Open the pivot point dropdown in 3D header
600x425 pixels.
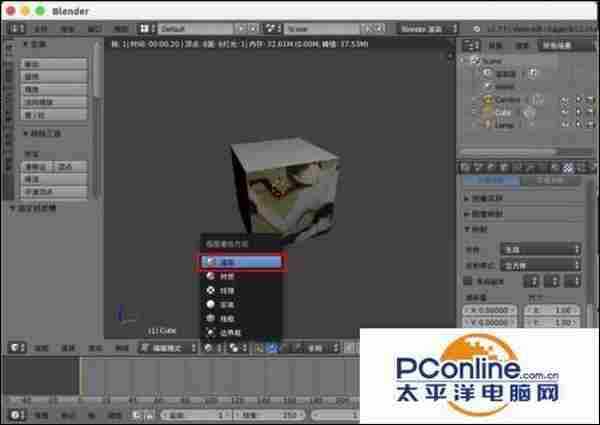(237, 348)
